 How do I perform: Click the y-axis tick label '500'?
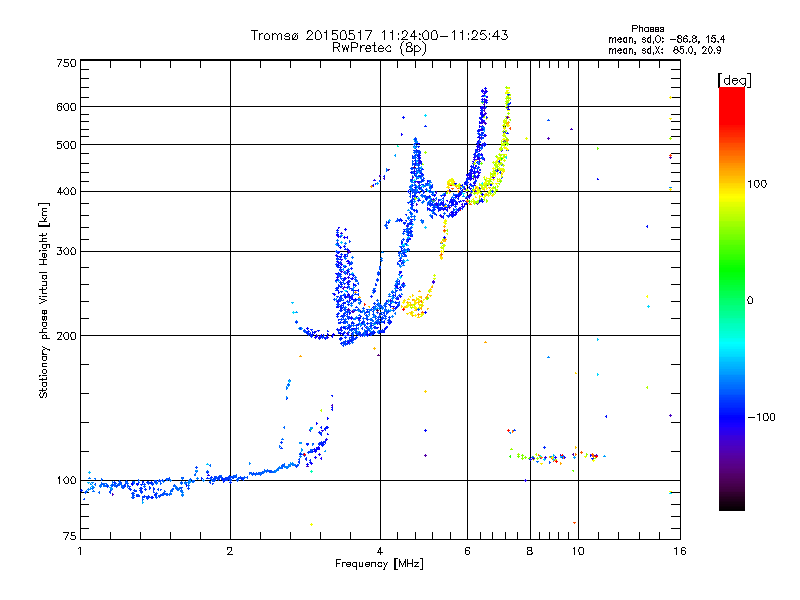(x=66, y=145)
